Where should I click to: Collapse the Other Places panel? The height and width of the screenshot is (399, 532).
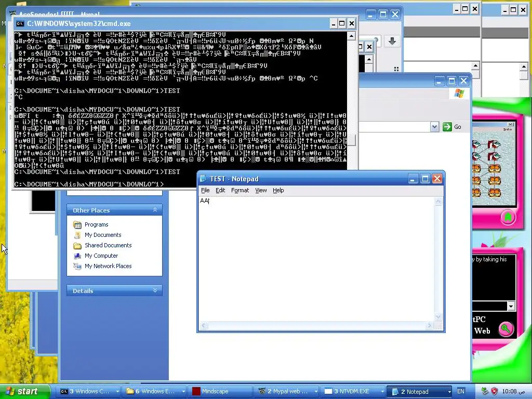coord(155,210)
